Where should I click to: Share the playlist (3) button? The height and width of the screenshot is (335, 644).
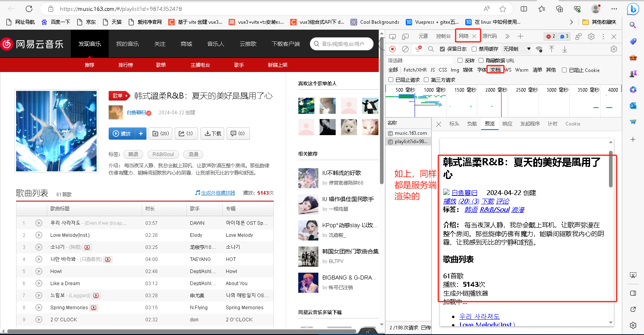pyautogui.click(x=186, y=134)
